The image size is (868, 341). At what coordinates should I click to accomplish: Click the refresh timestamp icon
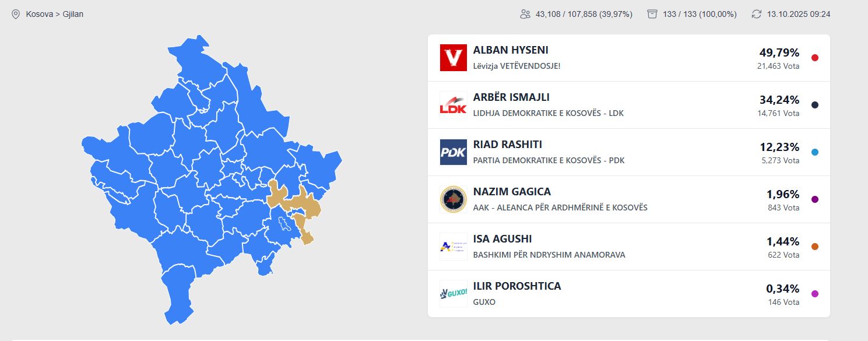(x=757, y=14)
